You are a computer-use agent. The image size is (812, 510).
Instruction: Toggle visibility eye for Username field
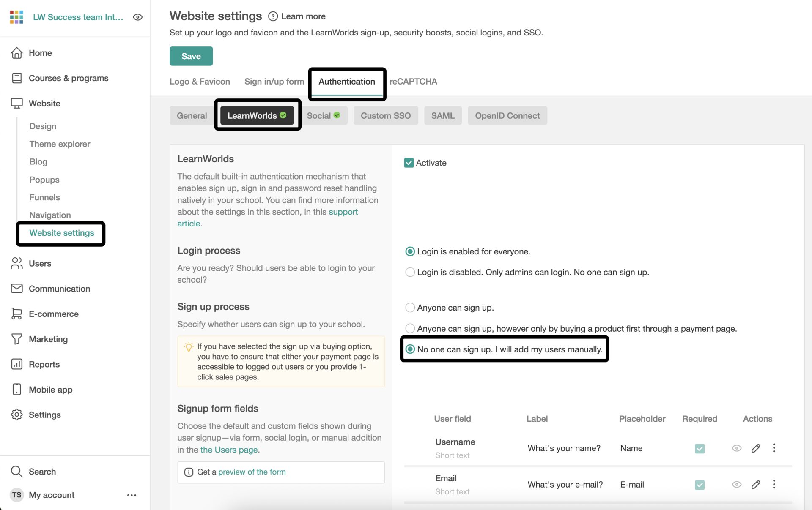(737, 448)
